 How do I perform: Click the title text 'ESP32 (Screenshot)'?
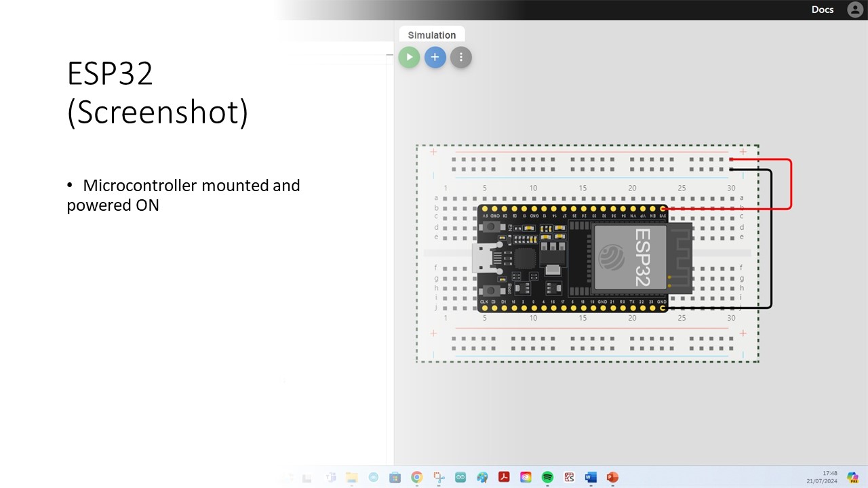coord(157,93)
